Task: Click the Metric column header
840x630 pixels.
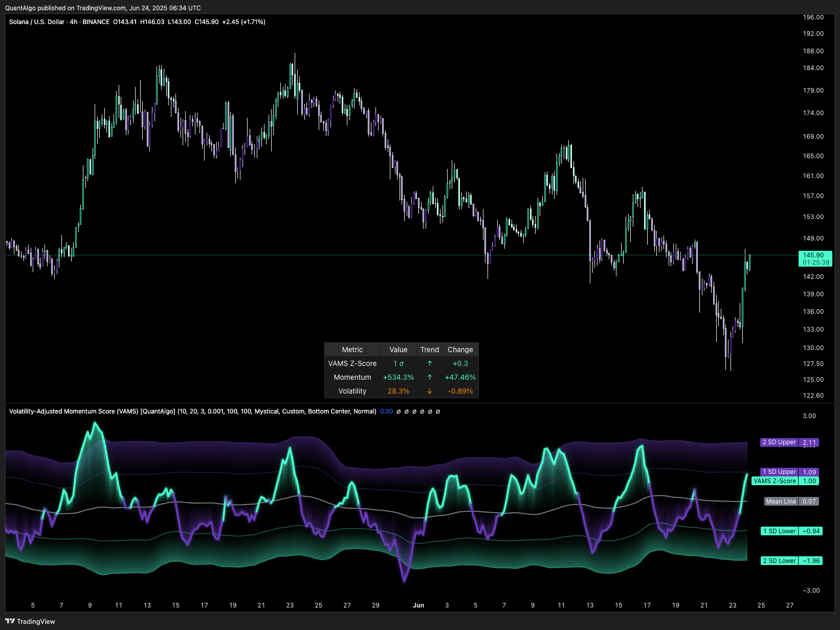Action: coord(352,350)
